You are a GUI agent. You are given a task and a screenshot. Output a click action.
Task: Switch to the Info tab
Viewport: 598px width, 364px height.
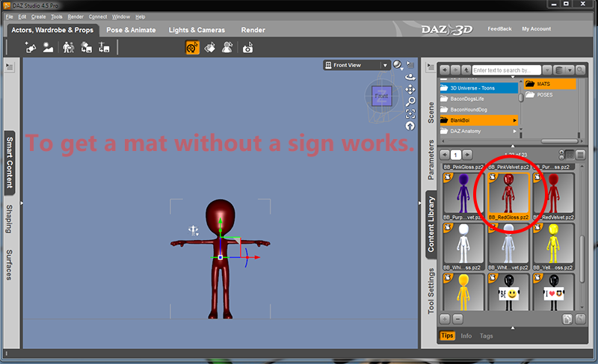pos(466,336)
